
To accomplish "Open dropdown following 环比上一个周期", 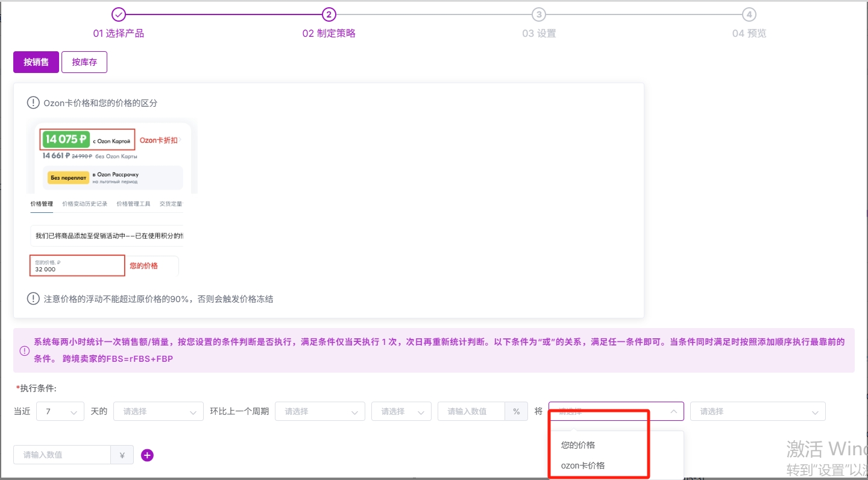I will click(x=319, y=411).
